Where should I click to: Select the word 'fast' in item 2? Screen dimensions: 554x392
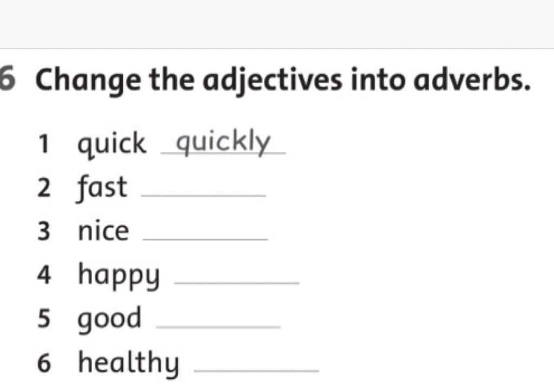102,188
